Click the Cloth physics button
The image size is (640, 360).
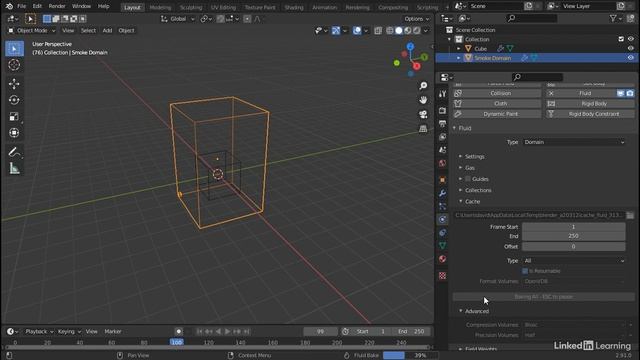pos(497,104)
